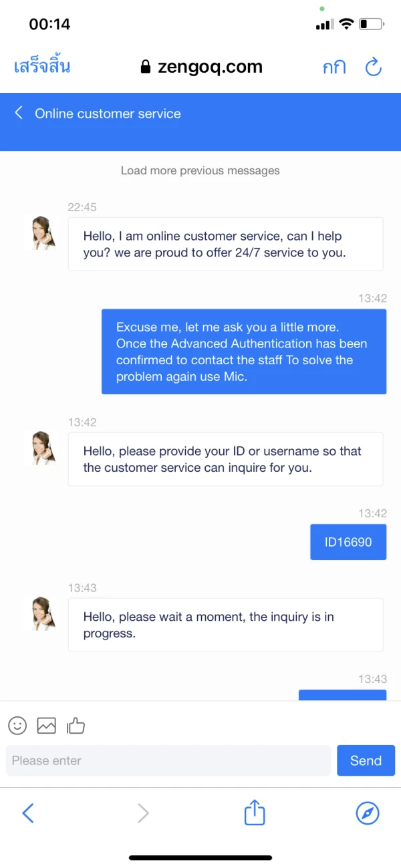
Task: Tap the ID16690 message bubble
Action: (348, 542)
